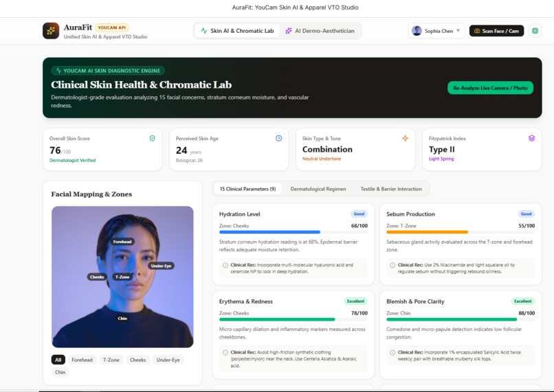Click the 55/100 sebum score
The width and height of the screenshot is (554, 392).
[527, 226]
